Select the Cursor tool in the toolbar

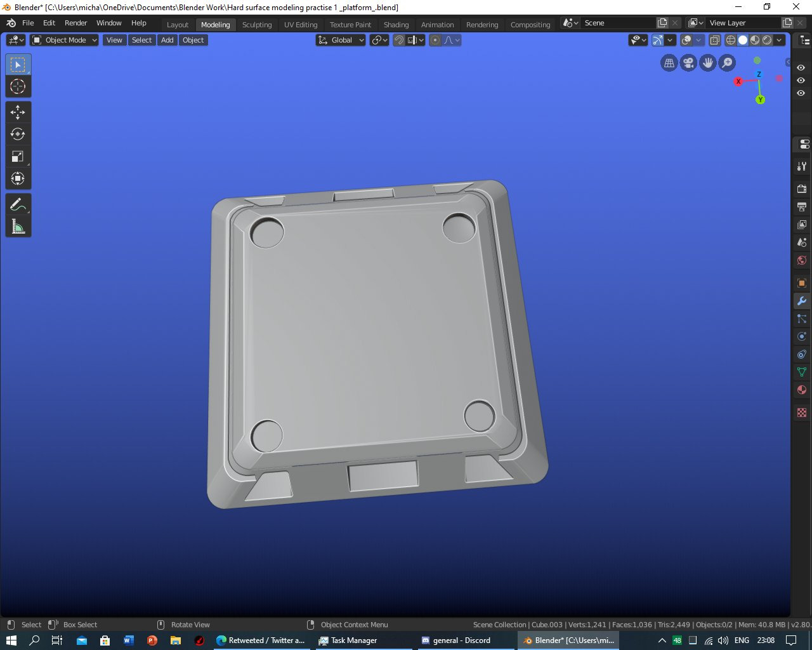point(18,87)
